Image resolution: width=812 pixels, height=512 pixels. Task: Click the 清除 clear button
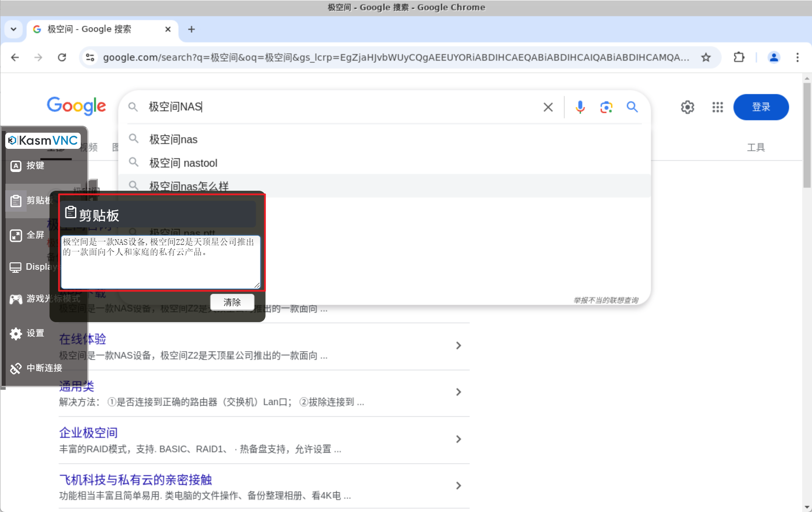coord(232,302)
